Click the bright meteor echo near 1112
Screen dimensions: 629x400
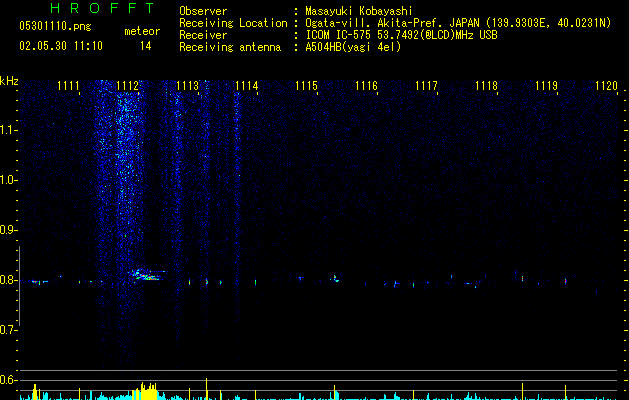[146, 275]
